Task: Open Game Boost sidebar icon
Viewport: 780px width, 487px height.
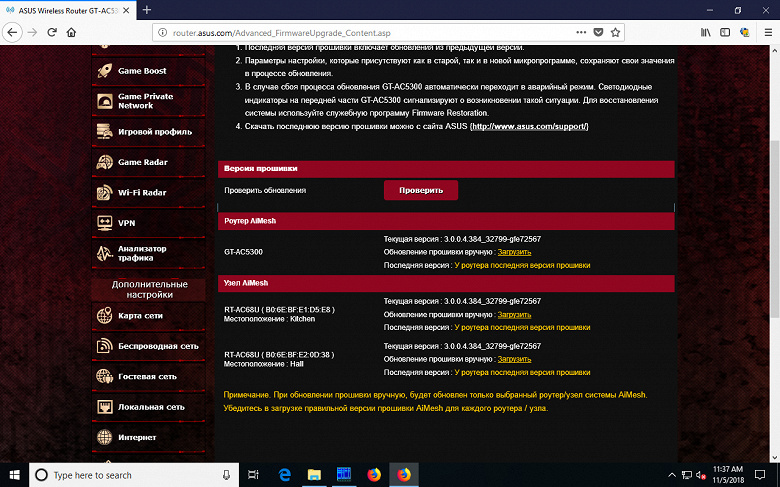Action: click(104, 71)
